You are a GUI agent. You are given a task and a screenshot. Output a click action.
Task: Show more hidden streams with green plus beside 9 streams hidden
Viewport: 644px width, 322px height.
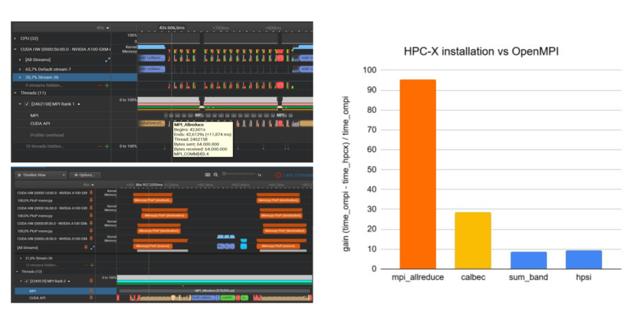(x=107, y=85)
